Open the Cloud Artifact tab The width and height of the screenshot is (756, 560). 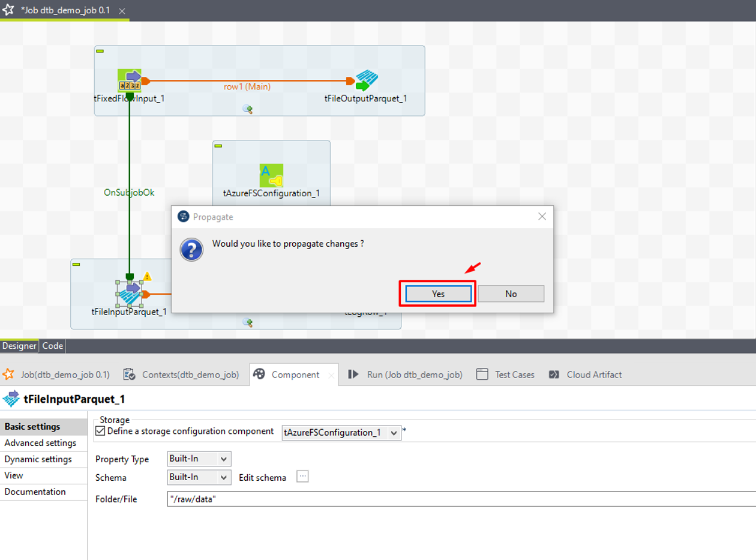[x=585, y=375]
